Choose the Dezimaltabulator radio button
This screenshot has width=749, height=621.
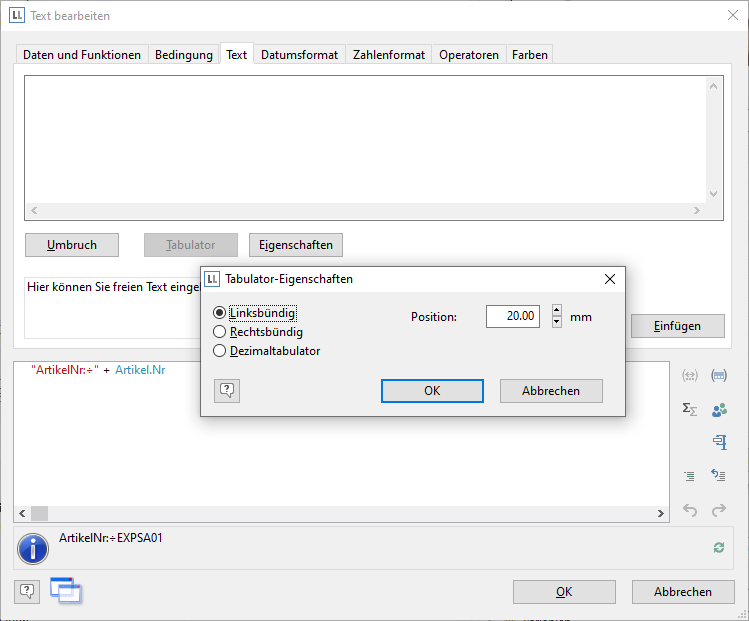pos(220,351)
